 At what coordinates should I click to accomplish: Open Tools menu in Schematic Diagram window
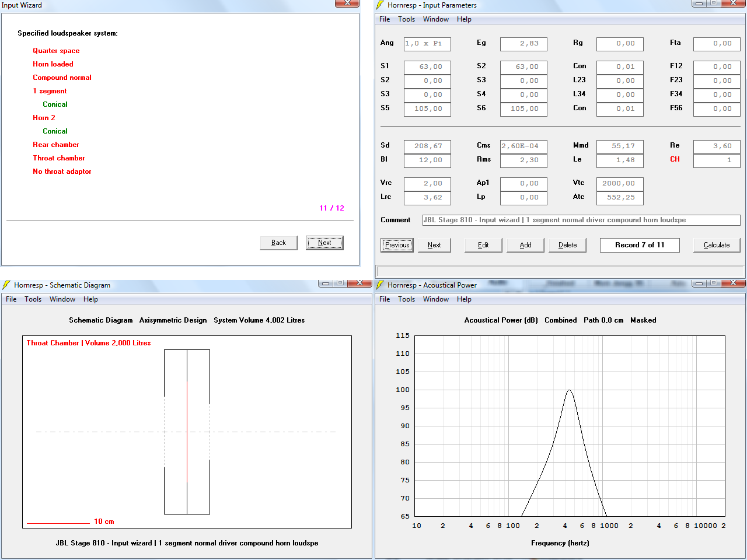point(33,299)
